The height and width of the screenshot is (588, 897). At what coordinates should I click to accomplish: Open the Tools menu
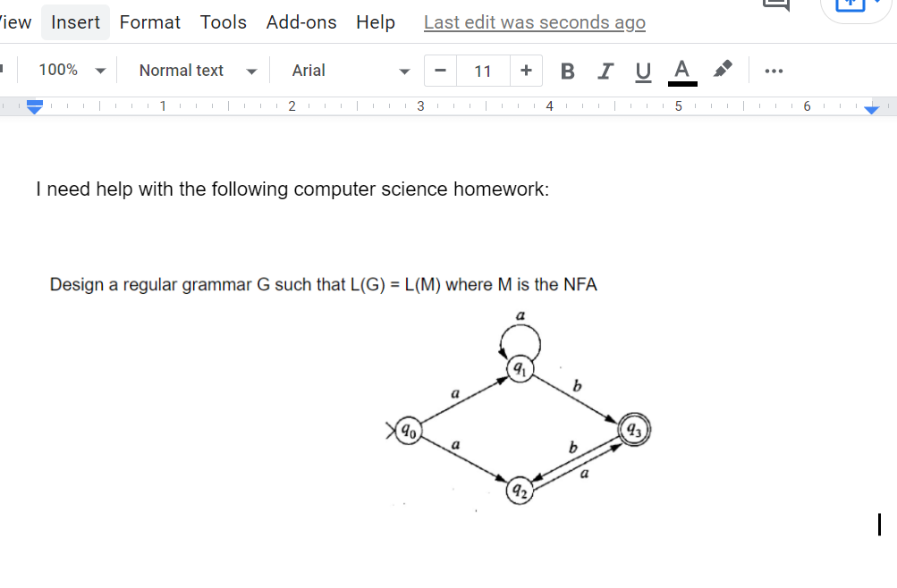pyautogui.click(x=223, y=21)
